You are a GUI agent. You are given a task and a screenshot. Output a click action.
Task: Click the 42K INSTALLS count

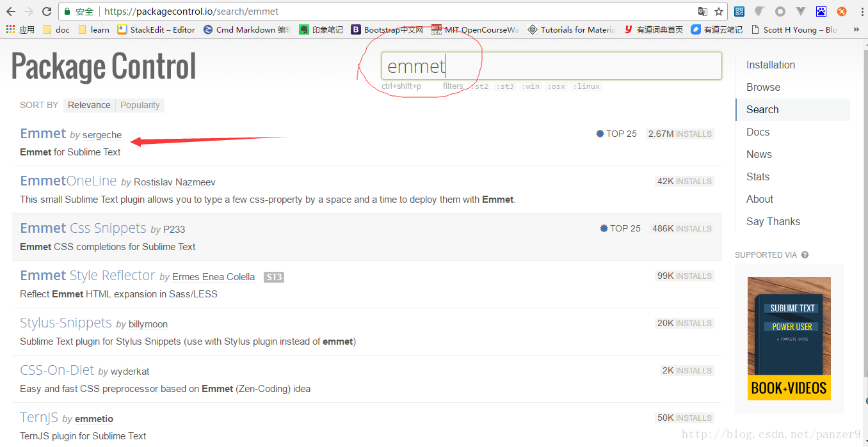point(684,181)
